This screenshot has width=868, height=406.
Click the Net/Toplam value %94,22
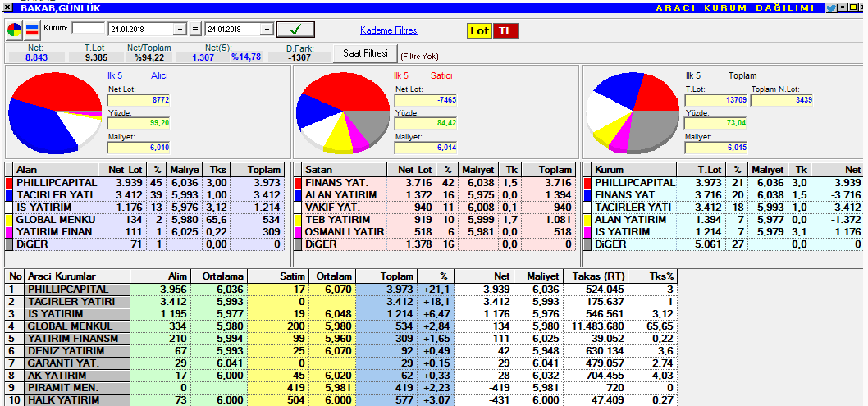click(149, 57)
